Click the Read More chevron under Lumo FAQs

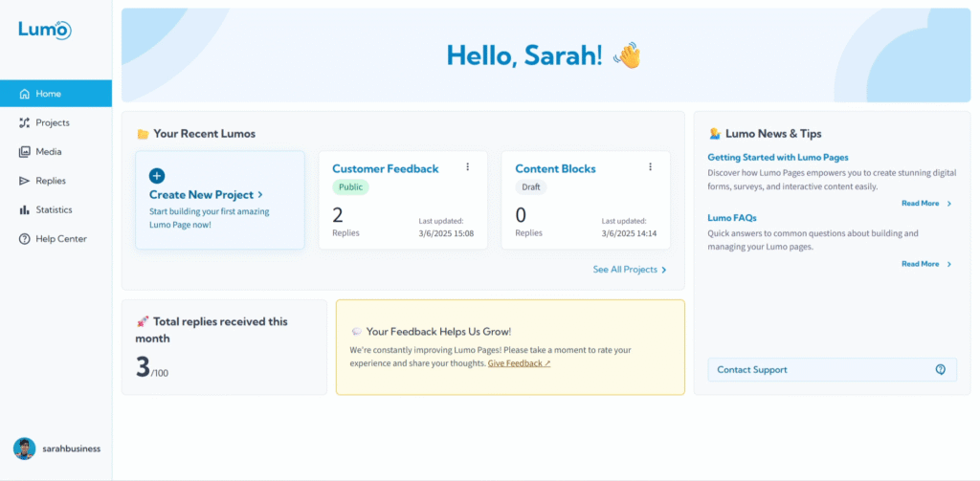(x=948, y=264)
